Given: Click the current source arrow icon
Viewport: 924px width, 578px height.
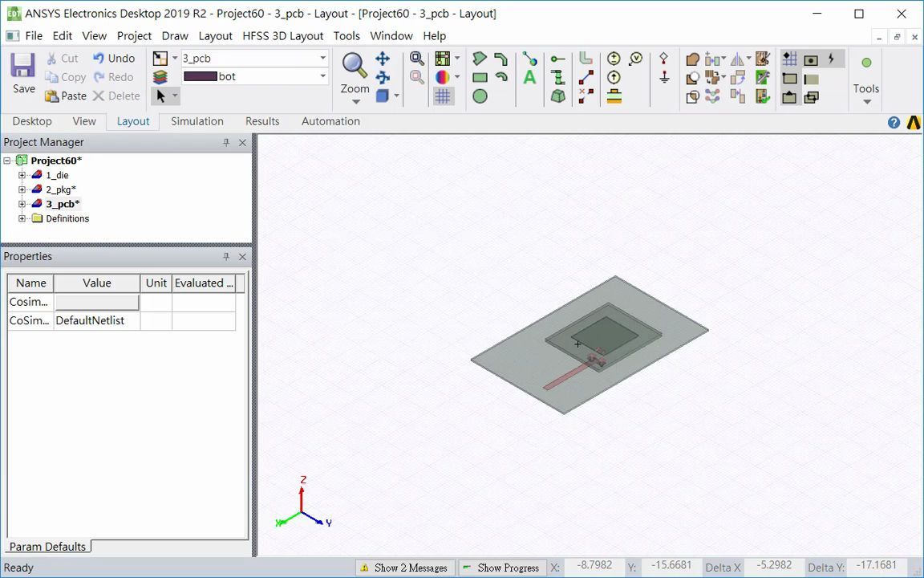Looking at the screenshot, I should (x=614, y=77).
